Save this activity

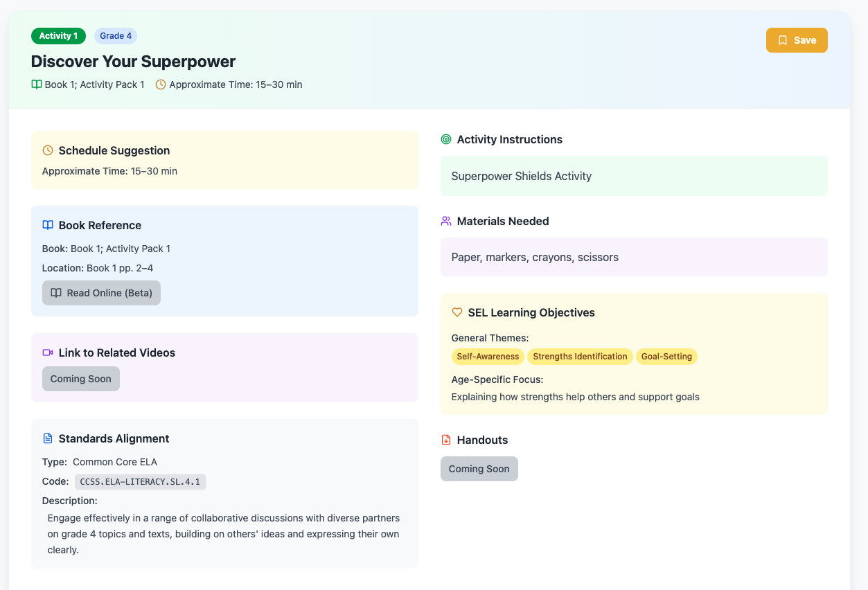tap(797, 40)
